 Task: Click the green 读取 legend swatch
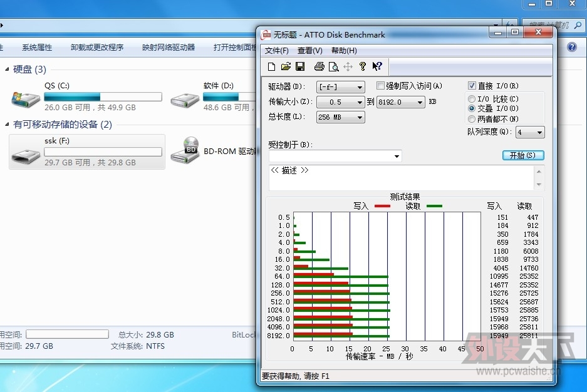pyautogui.click(x=434, y=206)
